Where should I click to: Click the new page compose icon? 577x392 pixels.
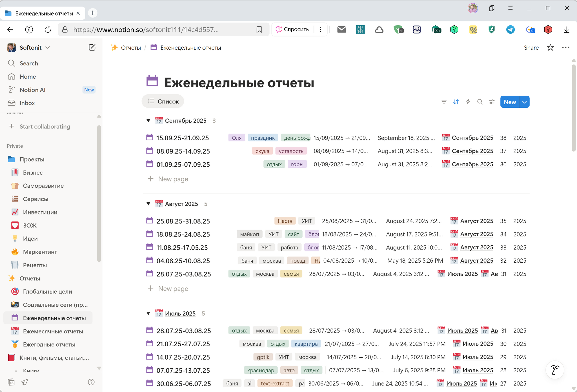click(92, 47)
